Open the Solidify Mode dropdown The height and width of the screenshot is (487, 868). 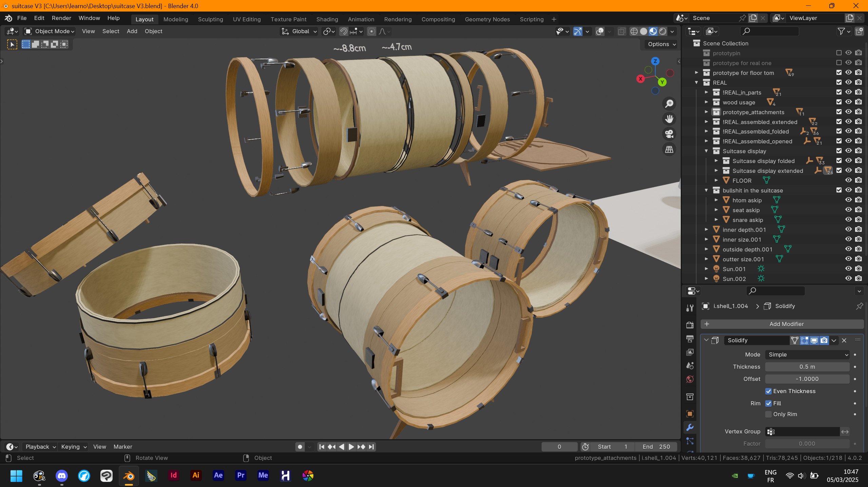pos(807,354)
